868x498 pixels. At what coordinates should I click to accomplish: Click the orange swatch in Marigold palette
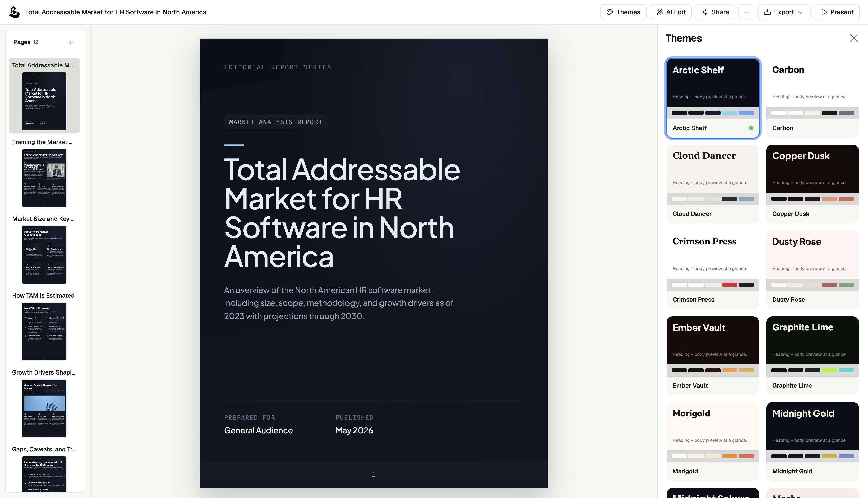click(x=729, y=456)
